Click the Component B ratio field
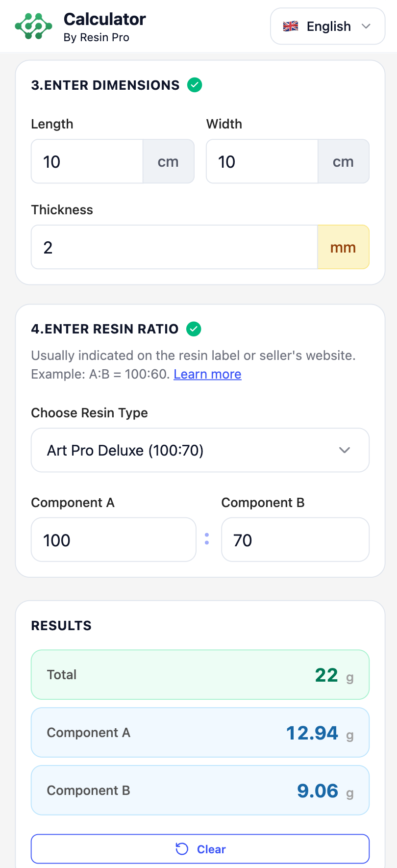This screenshot has width=397, height=868. (x=295, y=540)
